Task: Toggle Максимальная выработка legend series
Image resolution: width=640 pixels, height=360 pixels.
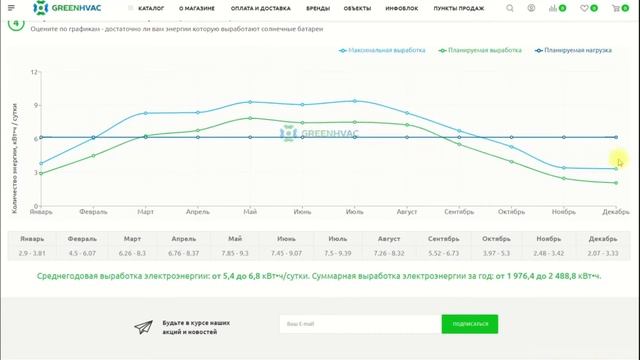Action: [382, 50]
